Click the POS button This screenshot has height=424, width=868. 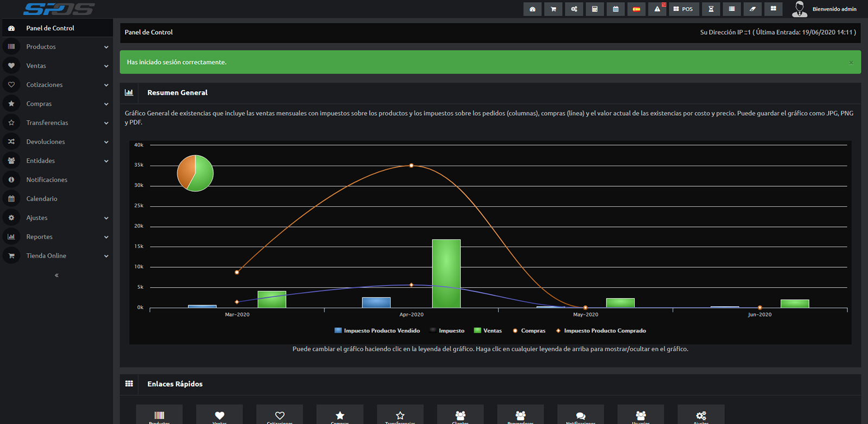(683, 9)
